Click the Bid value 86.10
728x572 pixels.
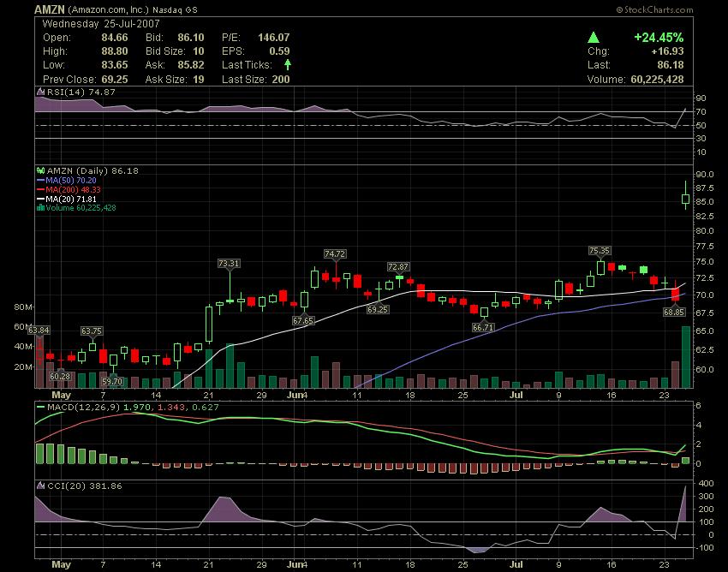[191, 37]
